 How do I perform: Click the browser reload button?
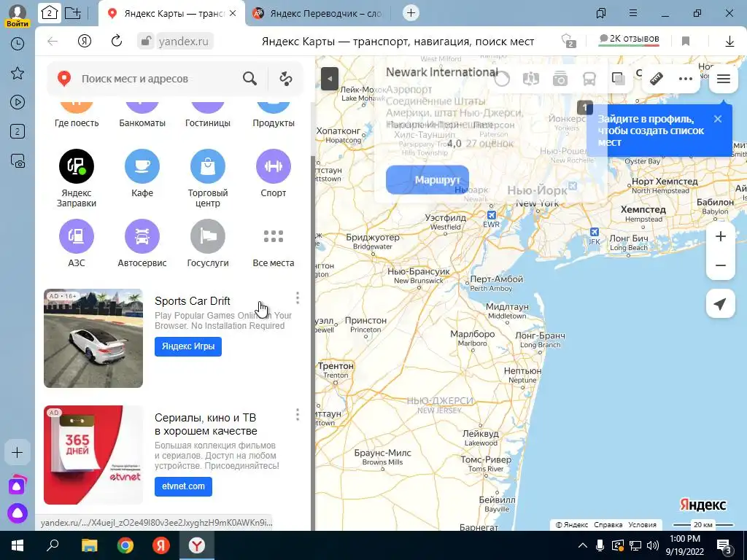[117, 42]
